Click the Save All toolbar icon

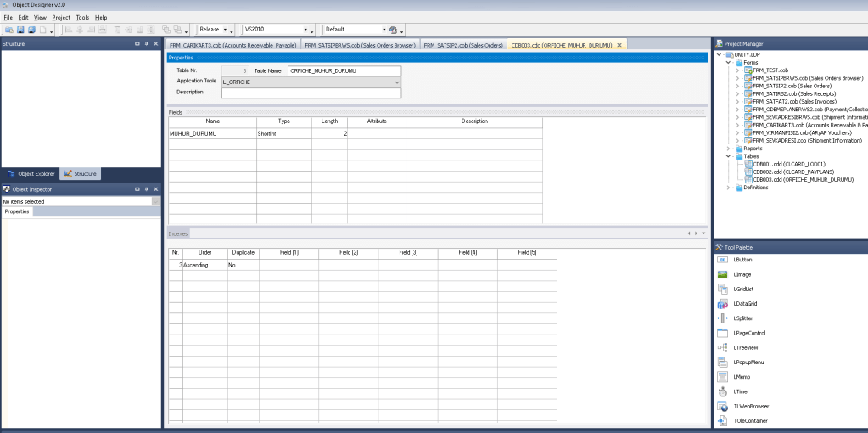pyautogui.click(x=31, y=30)
